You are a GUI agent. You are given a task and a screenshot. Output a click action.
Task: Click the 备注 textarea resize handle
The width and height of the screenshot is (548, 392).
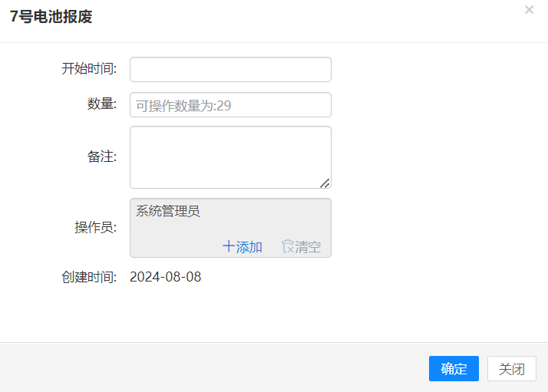pos(325,183)
